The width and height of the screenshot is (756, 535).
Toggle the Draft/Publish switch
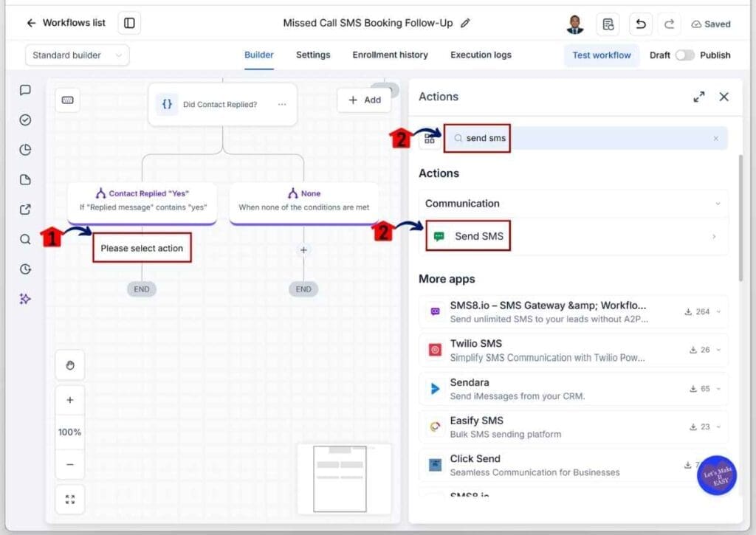pyautogui.click(x=684, y=55)
